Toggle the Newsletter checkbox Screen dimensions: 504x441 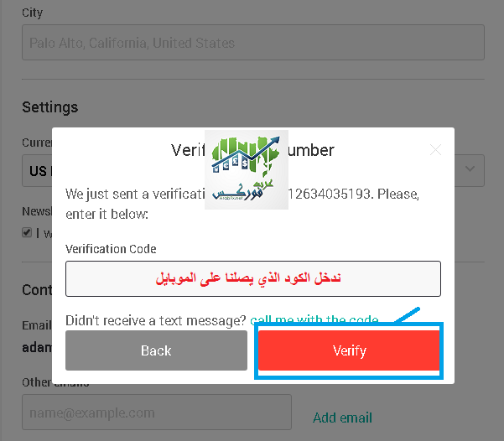[x=27, y=232]
